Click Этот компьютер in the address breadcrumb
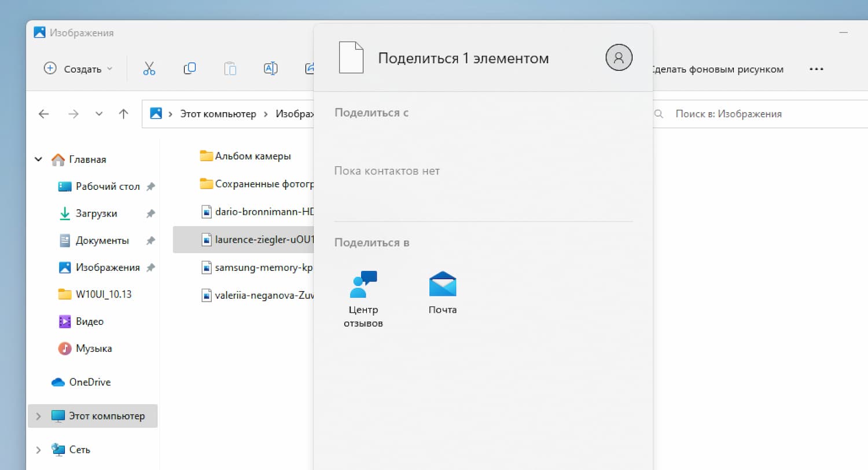This screenshot has width=868, height=470. [x=218, y=114]
